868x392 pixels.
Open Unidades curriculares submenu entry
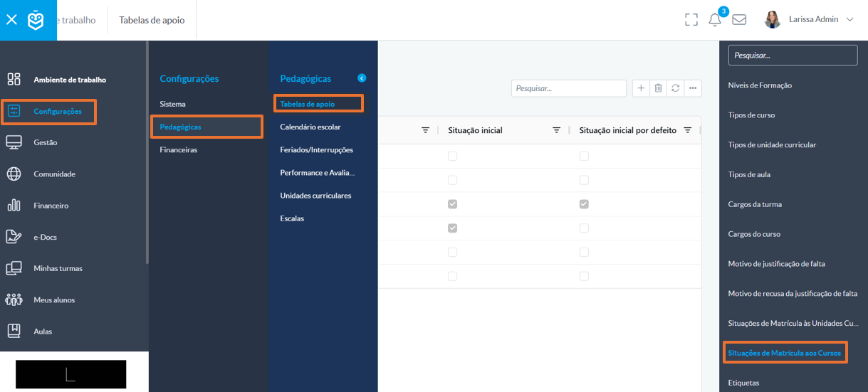[315, 195]
